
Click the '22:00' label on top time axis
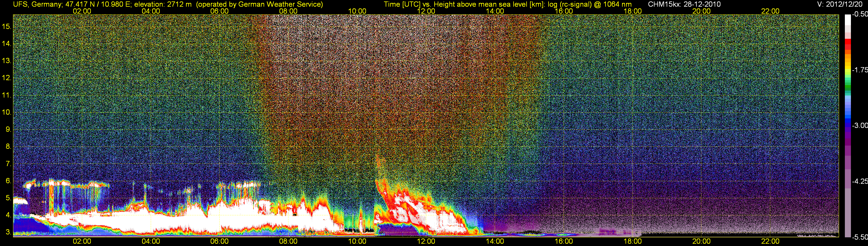click(x=770, y=11)
